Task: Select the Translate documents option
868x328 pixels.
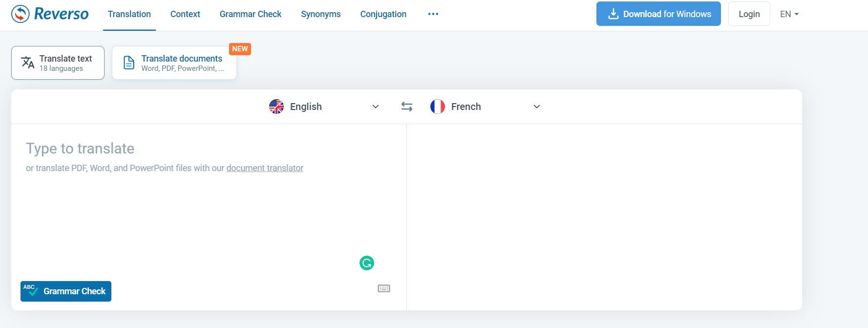Action: 174,63
